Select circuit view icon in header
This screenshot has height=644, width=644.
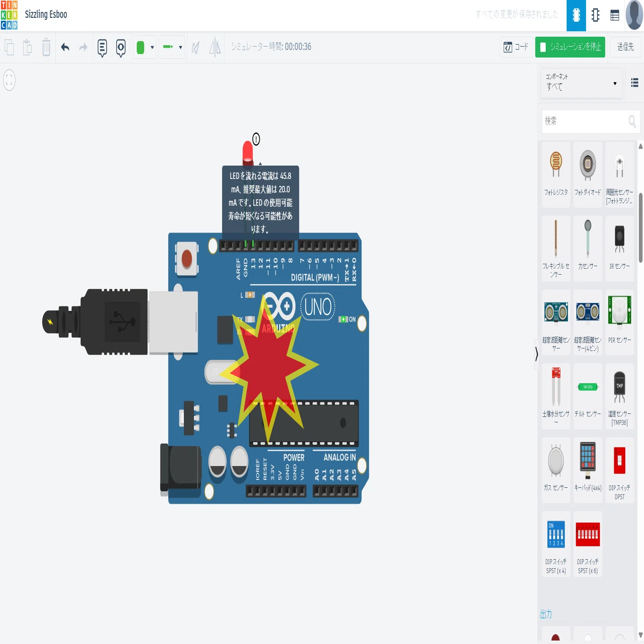(x=576, y=15)
